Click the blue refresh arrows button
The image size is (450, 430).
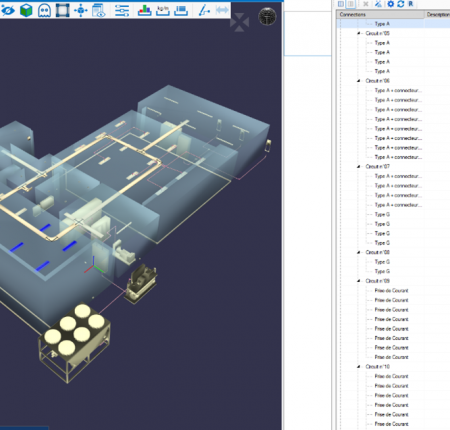pos(401,4)
